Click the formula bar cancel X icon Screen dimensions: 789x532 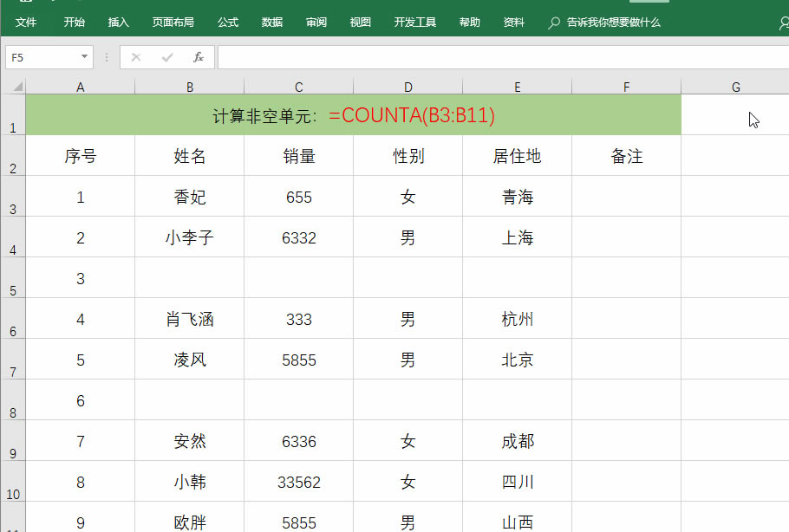[136, 57]
